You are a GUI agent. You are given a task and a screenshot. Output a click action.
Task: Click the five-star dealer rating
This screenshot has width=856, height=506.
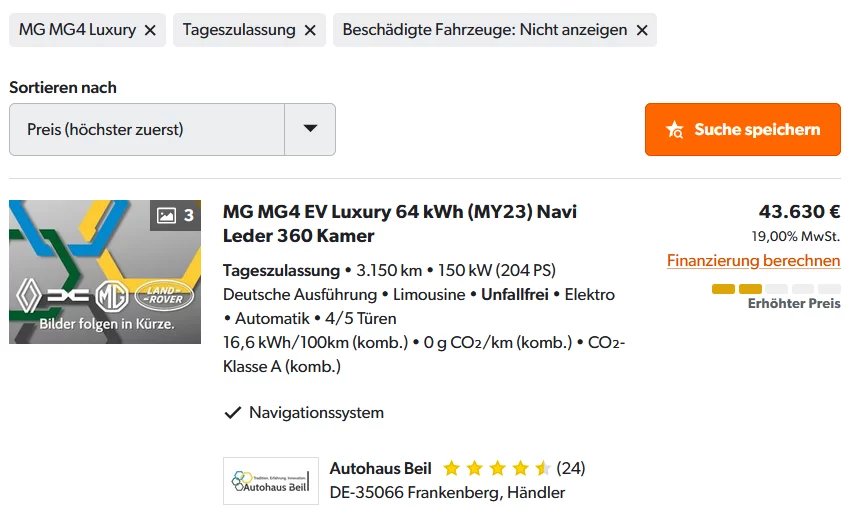(496, 468)
